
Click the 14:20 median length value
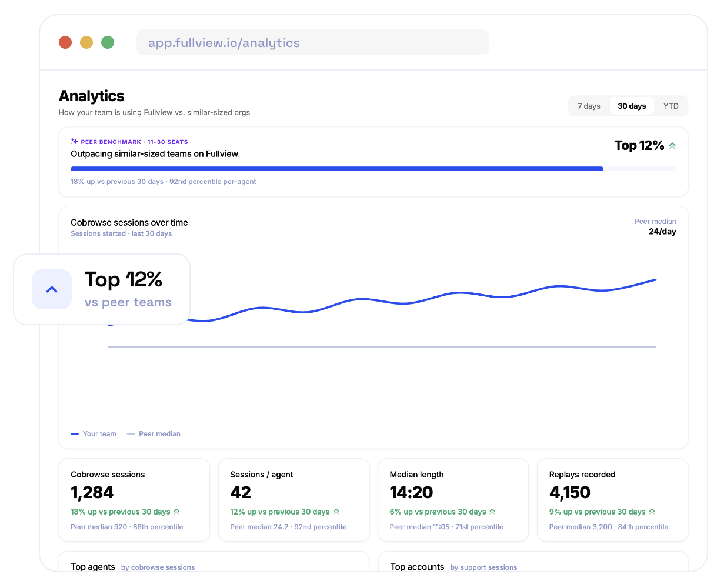pos(411,493)
